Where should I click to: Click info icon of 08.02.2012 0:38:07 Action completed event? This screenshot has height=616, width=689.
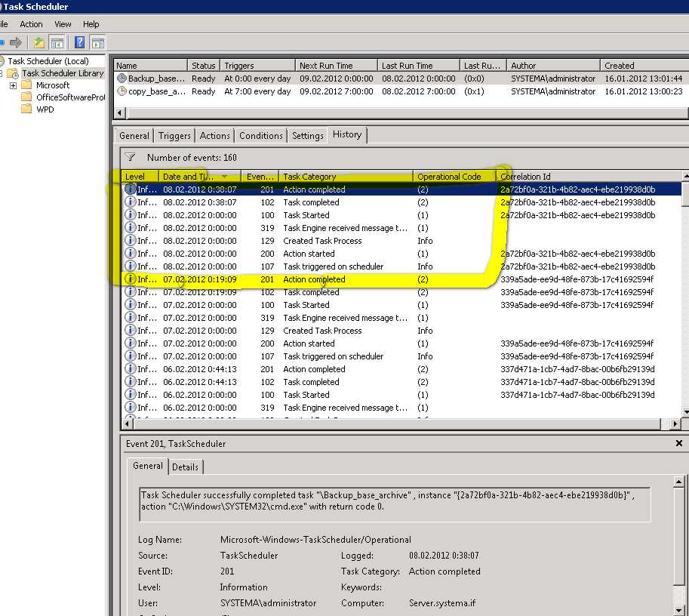130,189
